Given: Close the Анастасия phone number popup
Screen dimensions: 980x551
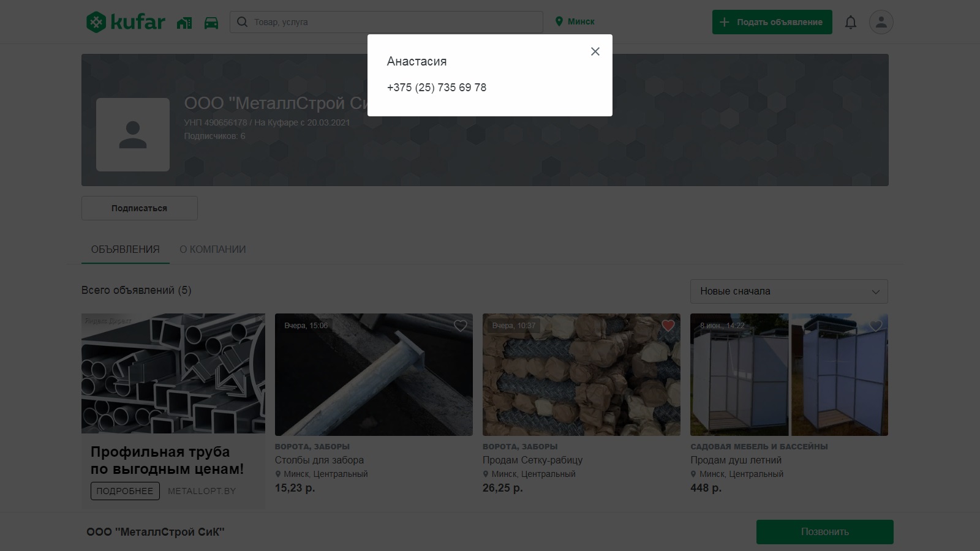Looking at the screenshot, I should (x=595, y=51).
